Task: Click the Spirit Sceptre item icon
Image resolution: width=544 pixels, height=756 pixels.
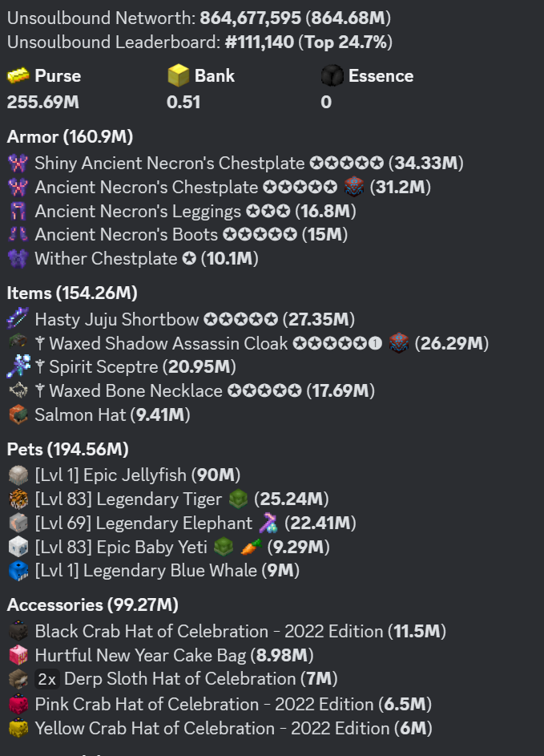Action: pos(18,366)
